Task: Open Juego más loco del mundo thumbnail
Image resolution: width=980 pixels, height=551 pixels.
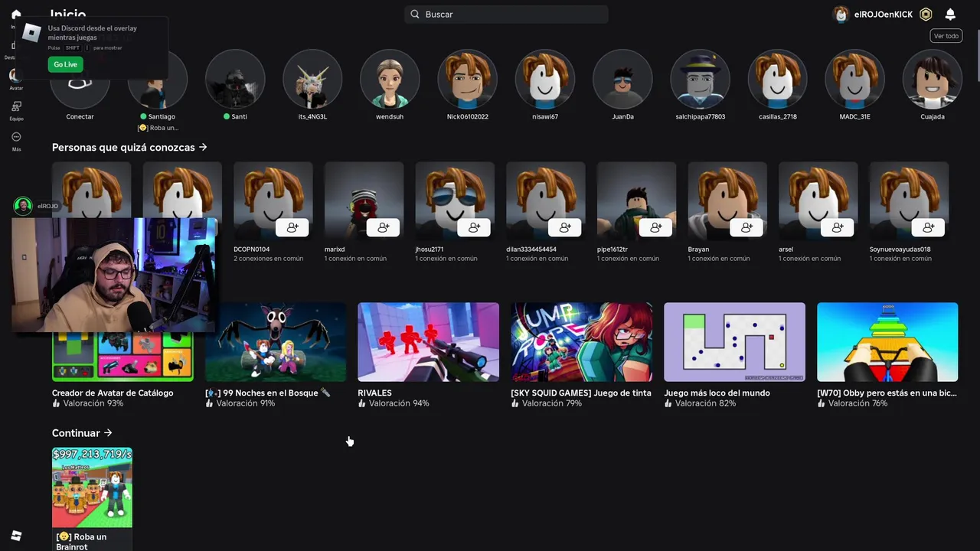Action: click(734, 342)
